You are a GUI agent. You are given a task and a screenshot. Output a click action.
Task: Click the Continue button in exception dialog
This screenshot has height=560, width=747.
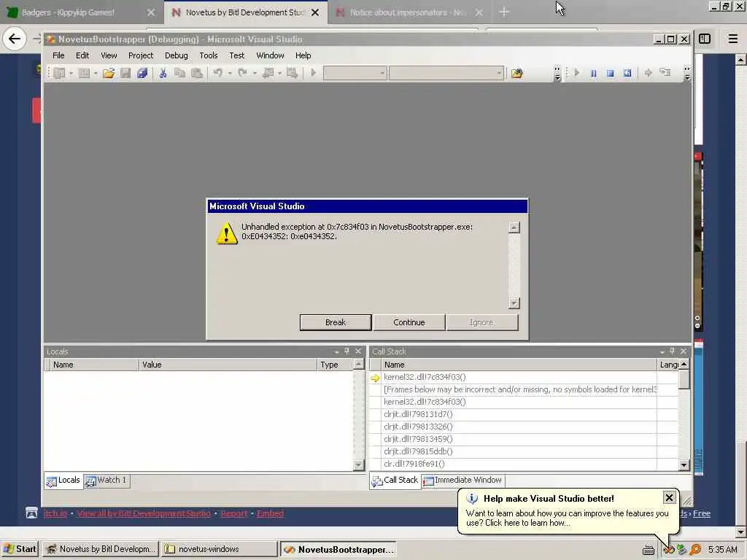(x=409, y=322)
